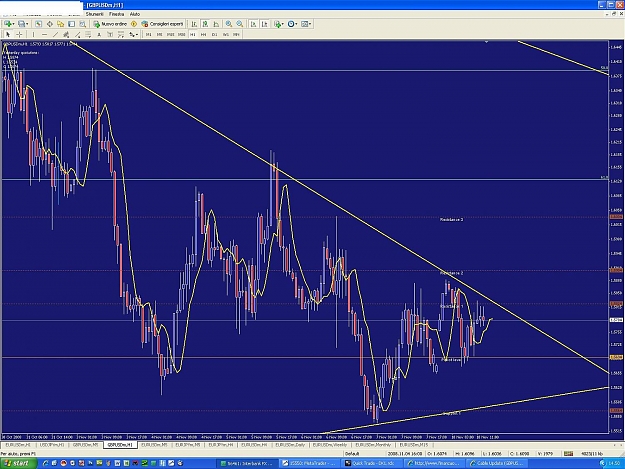
Task: Select the Cursor arrow tool
Action: [x=8, y=35]
